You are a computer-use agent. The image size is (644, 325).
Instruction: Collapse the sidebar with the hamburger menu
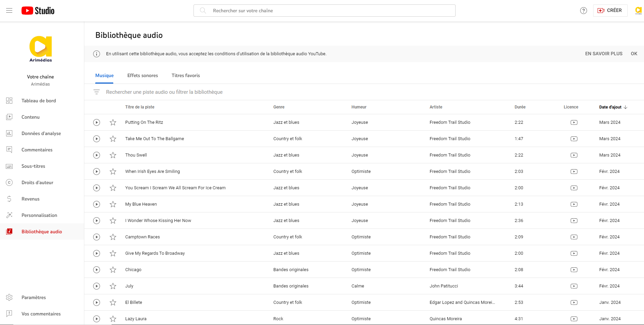(9, 10)
